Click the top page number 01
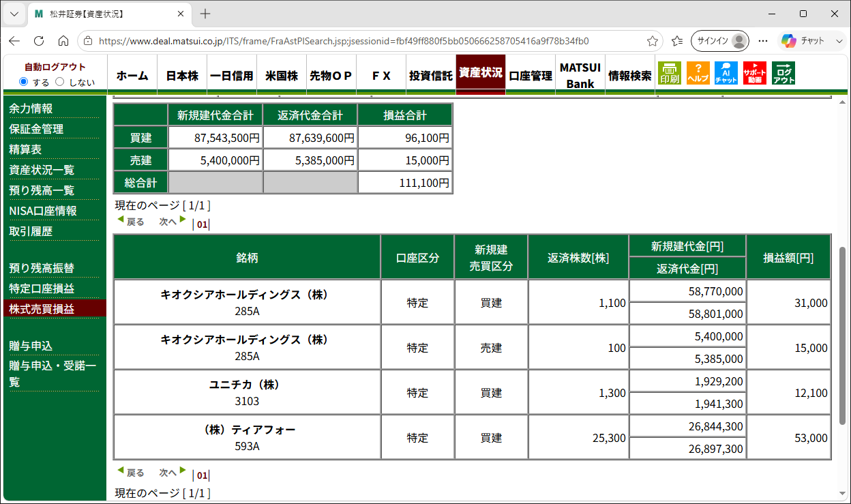Image resolution: width=851 pixels, height=504 pixels. click(202, 224)
